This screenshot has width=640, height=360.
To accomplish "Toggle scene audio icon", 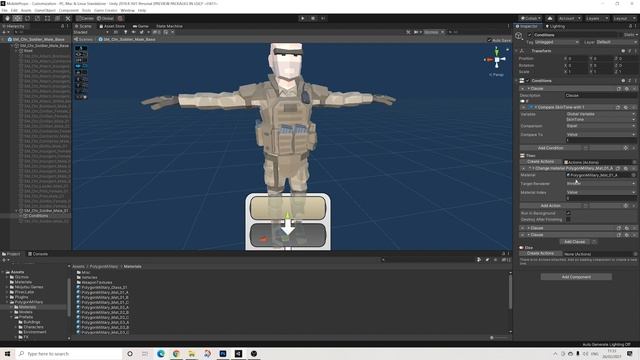I will click(x=133, y=32).
